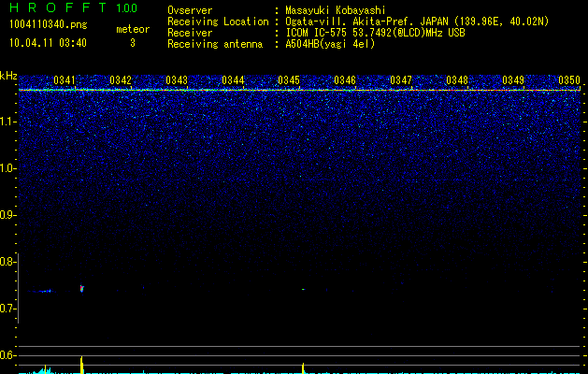588x374 pixels.
Task: Click the meteor count label
Action: 133,29
